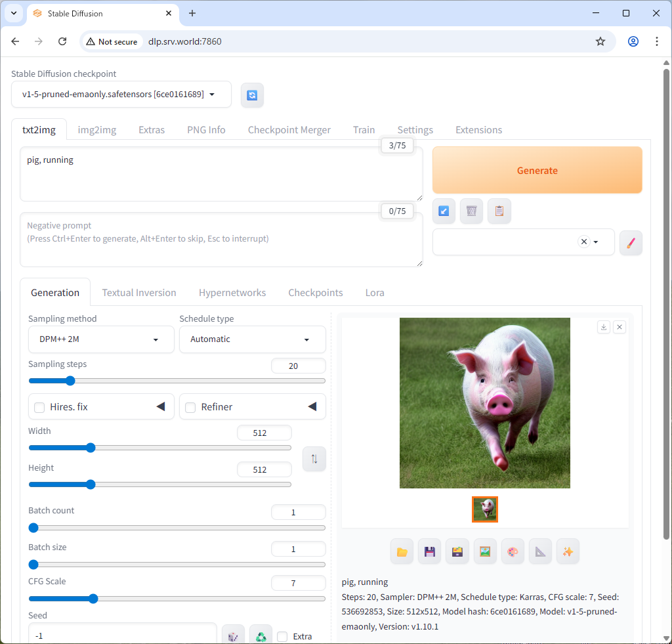Create upscaled version with sparkle icon
Viewport: 672px width, 644px height.
(568, 552)
